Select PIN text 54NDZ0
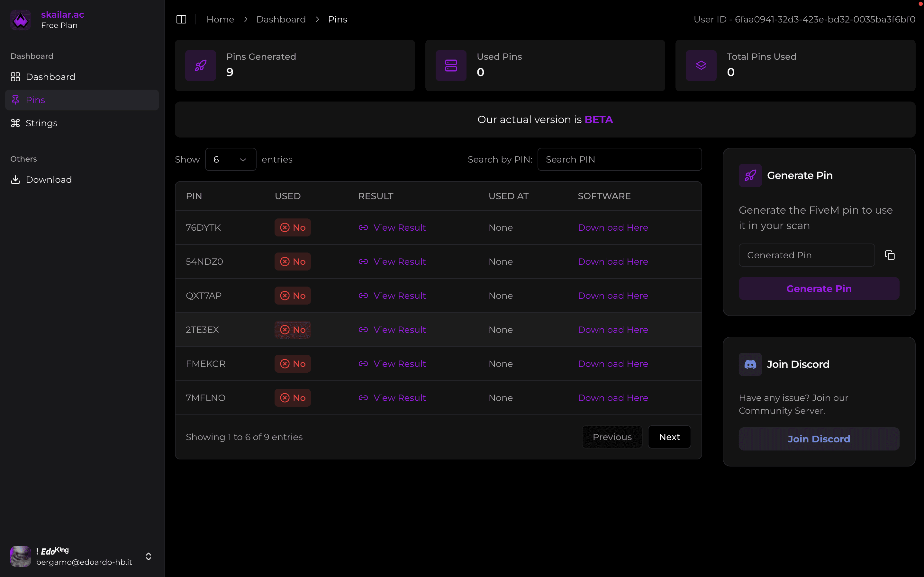Image resolution: width=924 pixels, height=577 pixels. pyautogui.click(x=204, y=262)
